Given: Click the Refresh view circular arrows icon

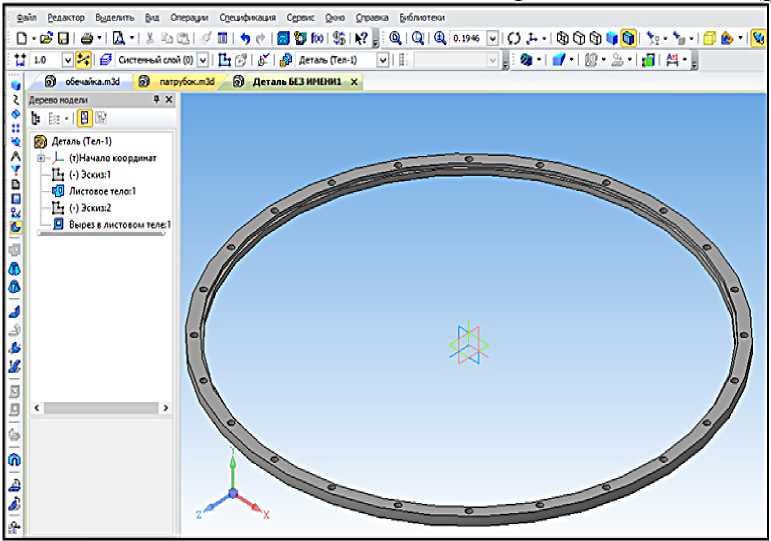Looking at the screenshot, I should pos(514,38).
